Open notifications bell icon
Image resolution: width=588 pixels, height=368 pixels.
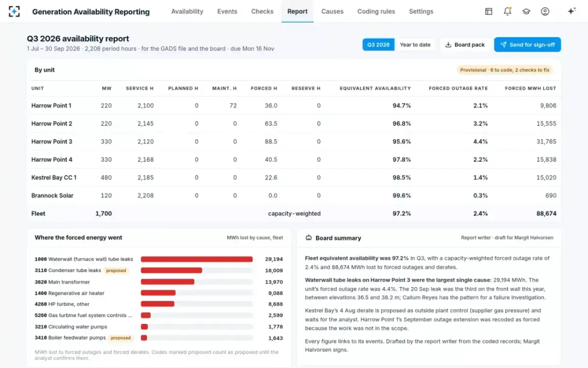click(508, 11)
